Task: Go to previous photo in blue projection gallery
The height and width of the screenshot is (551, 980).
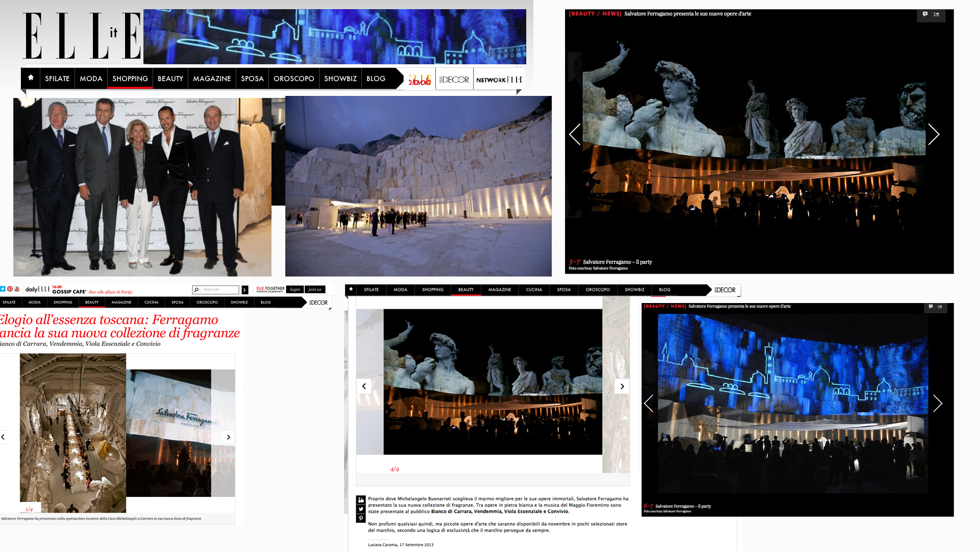Action: pyautogui.click(x=649, y=404)
